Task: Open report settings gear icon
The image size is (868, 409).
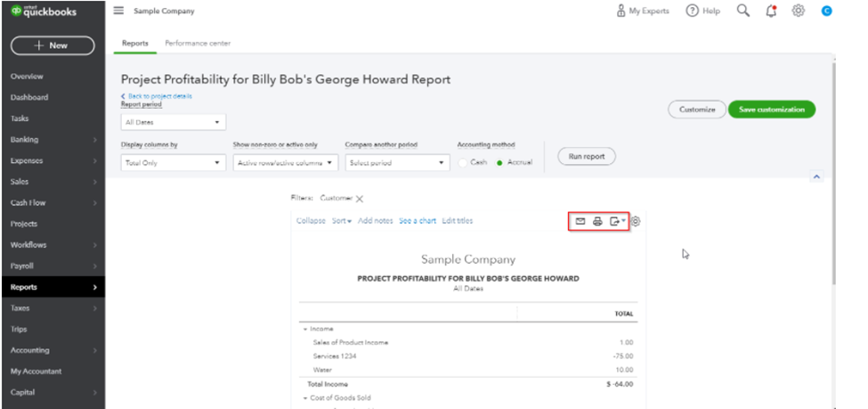Action: tap(636, 221)
